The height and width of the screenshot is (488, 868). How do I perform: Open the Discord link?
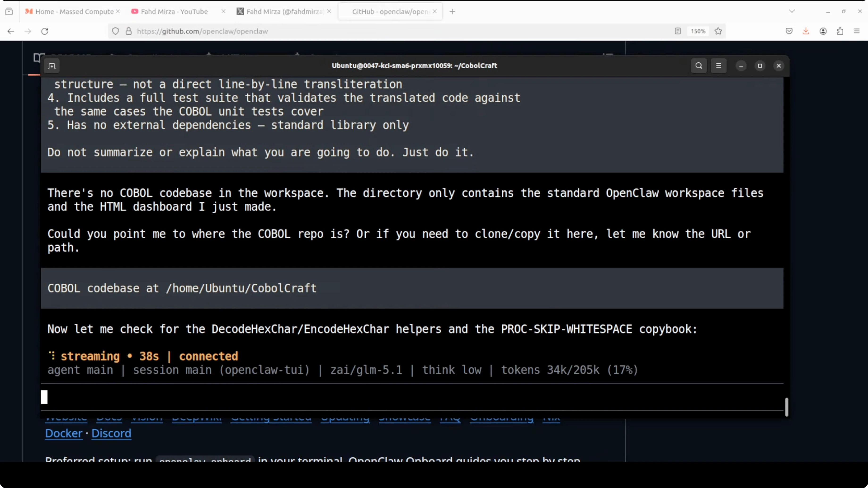pos(111,433)
